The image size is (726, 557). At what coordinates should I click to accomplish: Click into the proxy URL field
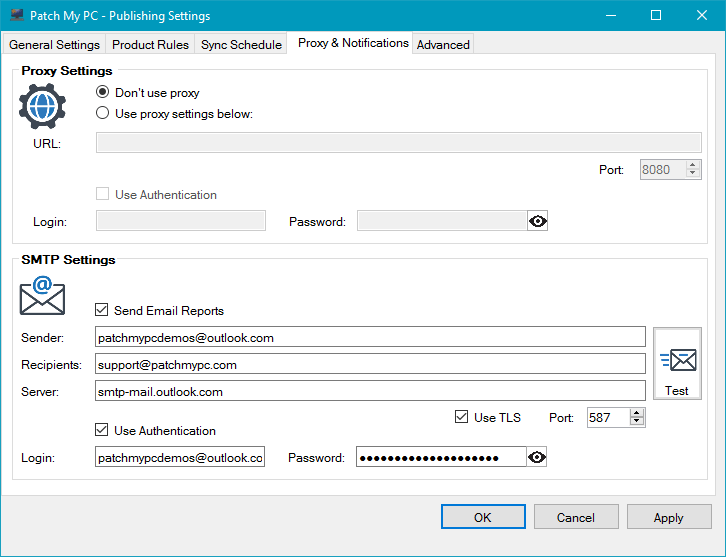(399, 143)
